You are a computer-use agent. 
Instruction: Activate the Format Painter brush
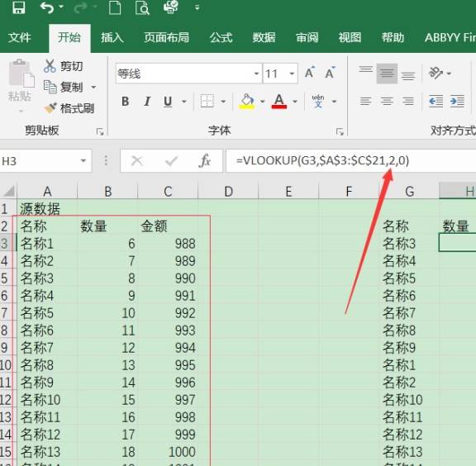[50, 108]
